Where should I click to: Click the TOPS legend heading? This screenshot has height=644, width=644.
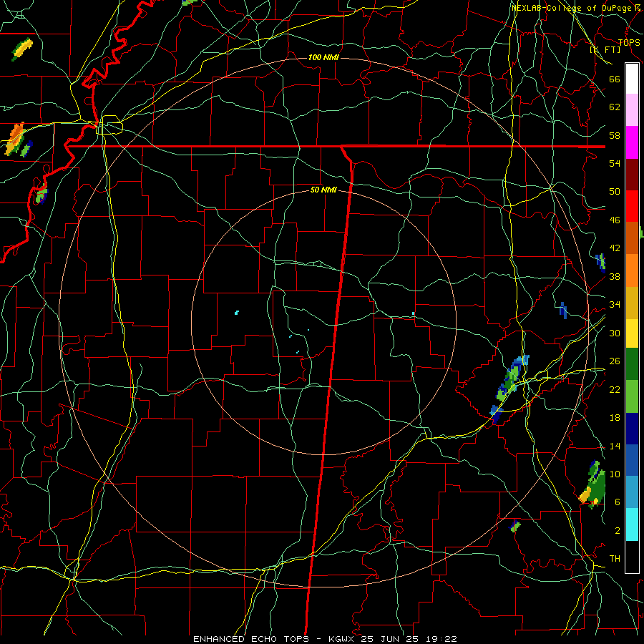coord(629,43)
